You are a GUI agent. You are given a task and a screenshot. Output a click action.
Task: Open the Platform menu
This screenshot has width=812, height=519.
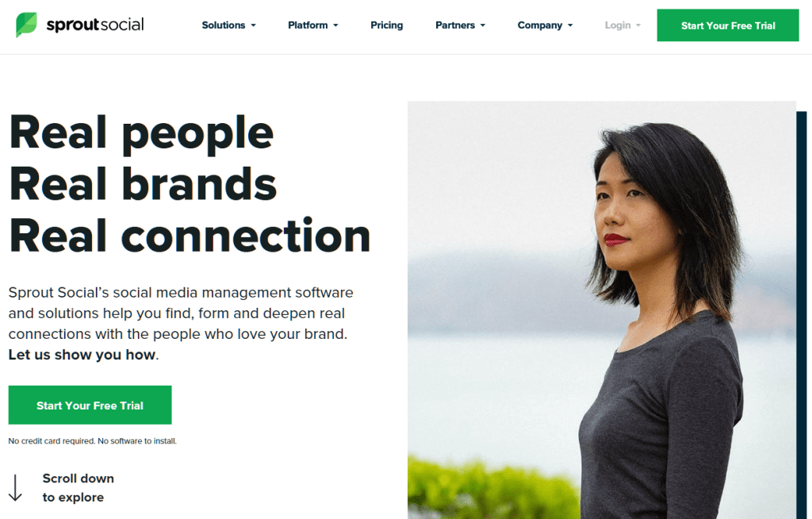(x=308, y=25)
